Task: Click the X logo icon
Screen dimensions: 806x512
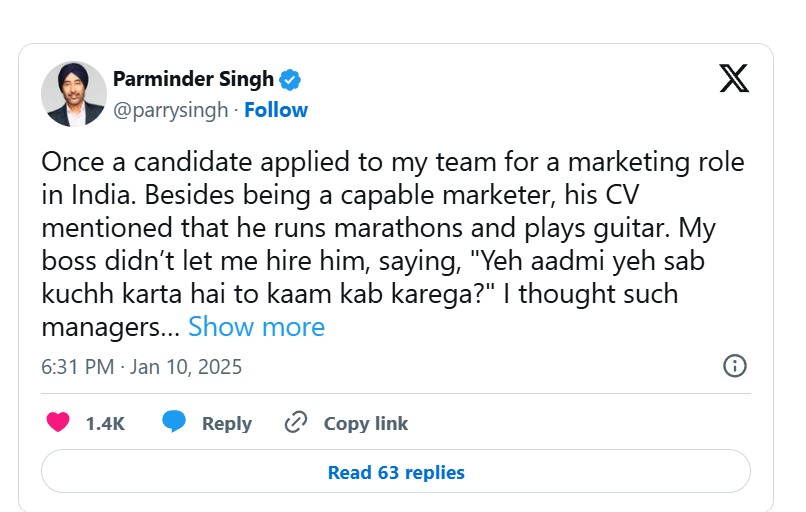Action: pos(734,77)
